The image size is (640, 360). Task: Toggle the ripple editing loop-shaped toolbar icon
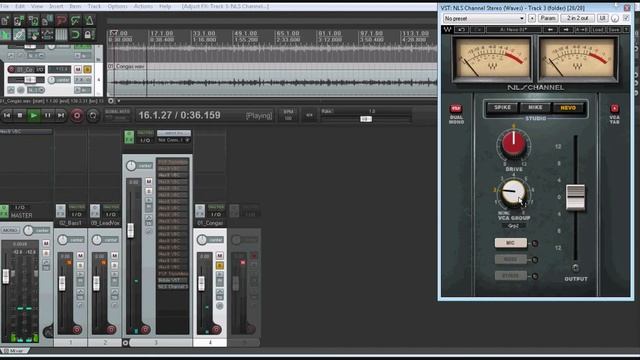coord(75,34)
